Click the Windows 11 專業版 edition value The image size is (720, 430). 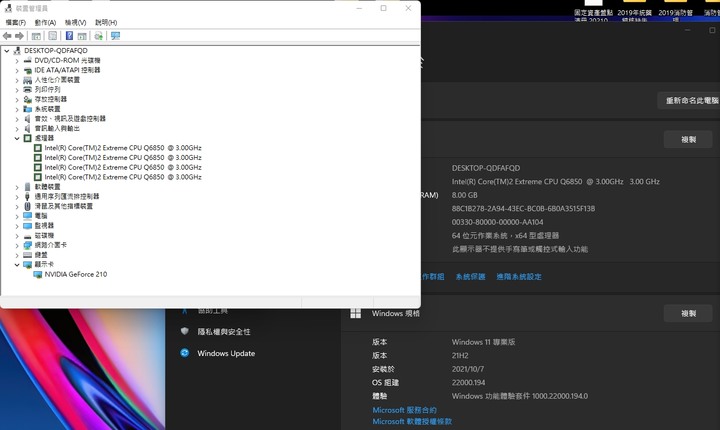pos(483,342)
